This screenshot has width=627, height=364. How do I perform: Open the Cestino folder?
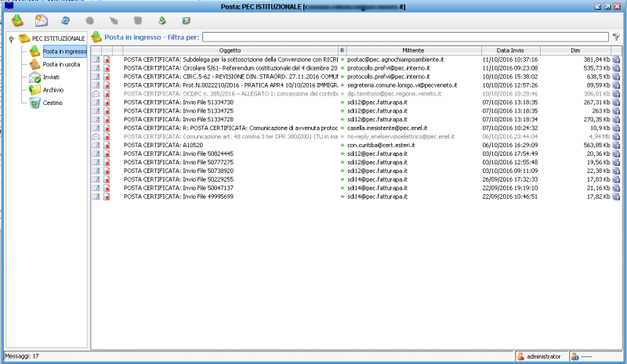[x=53, y=103]
